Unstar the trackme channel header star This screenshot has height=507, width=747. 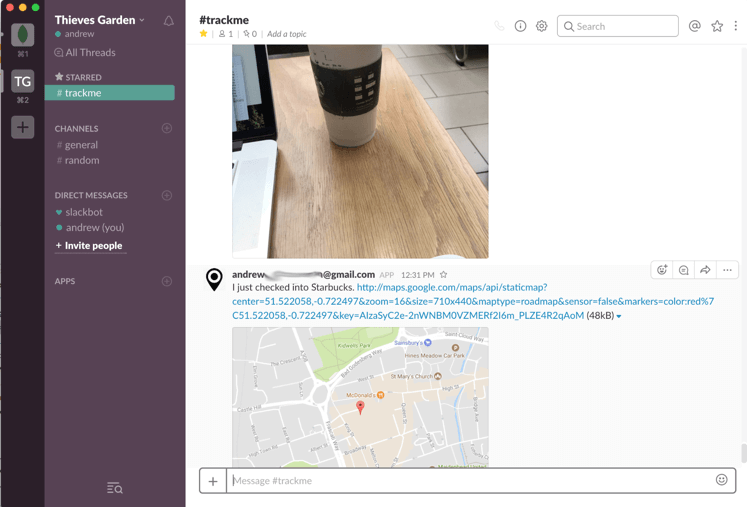203,33
